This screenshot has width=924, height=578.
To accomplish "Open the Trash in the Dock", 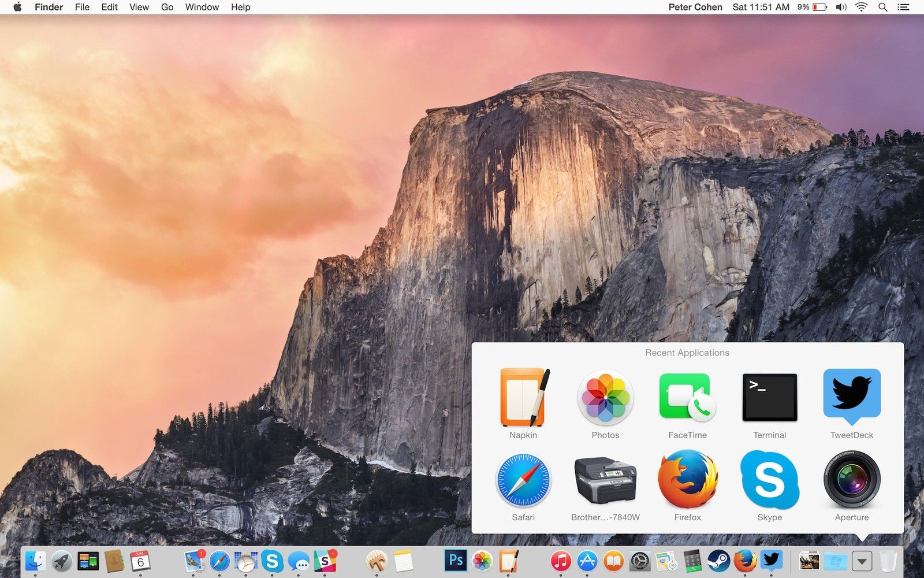I will pos(888,561).
